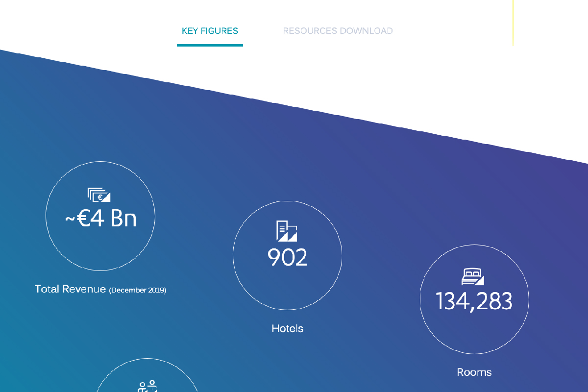
Task: Open the Resources Download tab
Action: 338,31
